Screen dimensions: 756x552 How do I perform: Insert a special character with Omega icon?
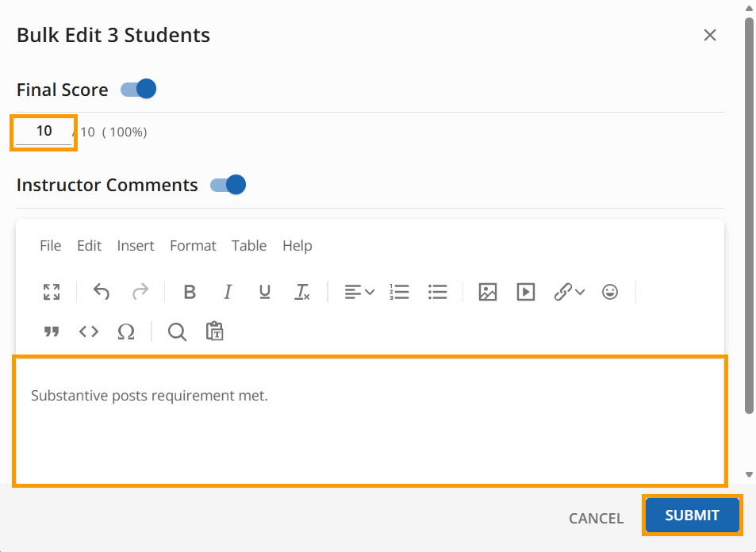pos(126,332)
